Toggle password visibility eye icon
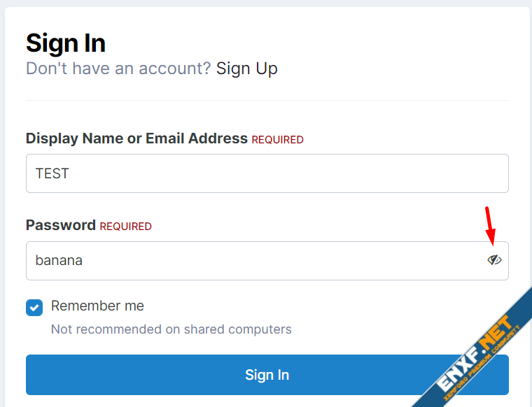Image resolution: width=532 pixels, height=407 pixels. point(494,260)
